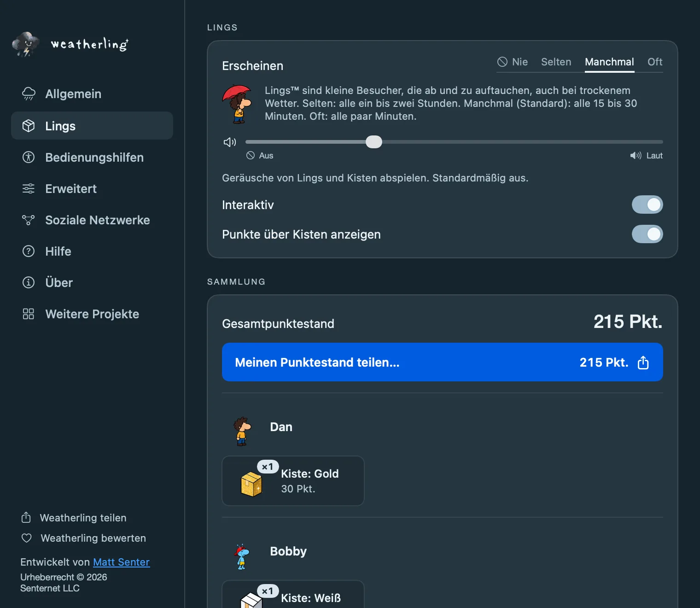Click the speaker icon left of slider

click(230, 142)
